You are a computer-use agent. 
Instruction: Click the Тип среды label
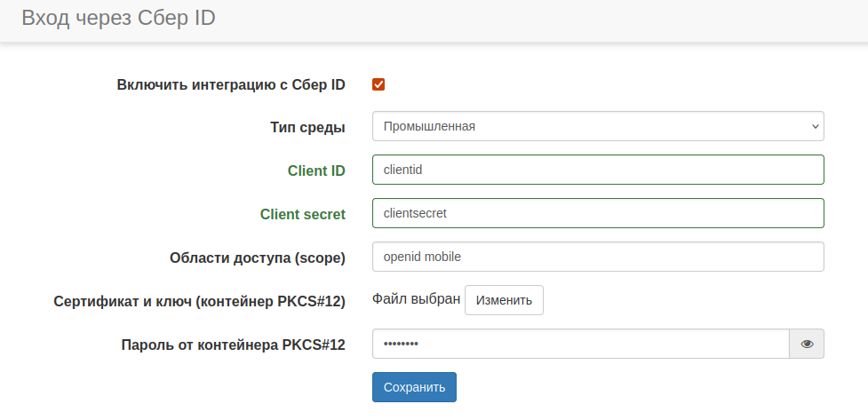pos(307,127)
